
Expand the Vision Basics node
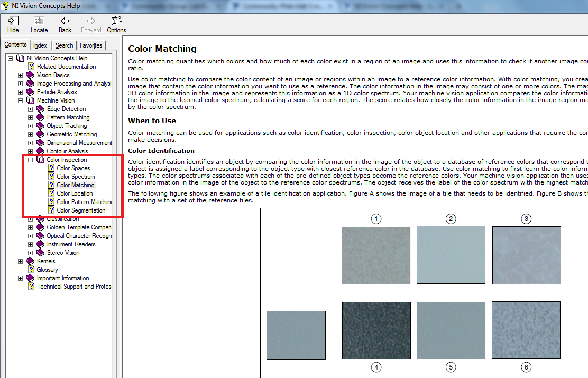(20, 75)
